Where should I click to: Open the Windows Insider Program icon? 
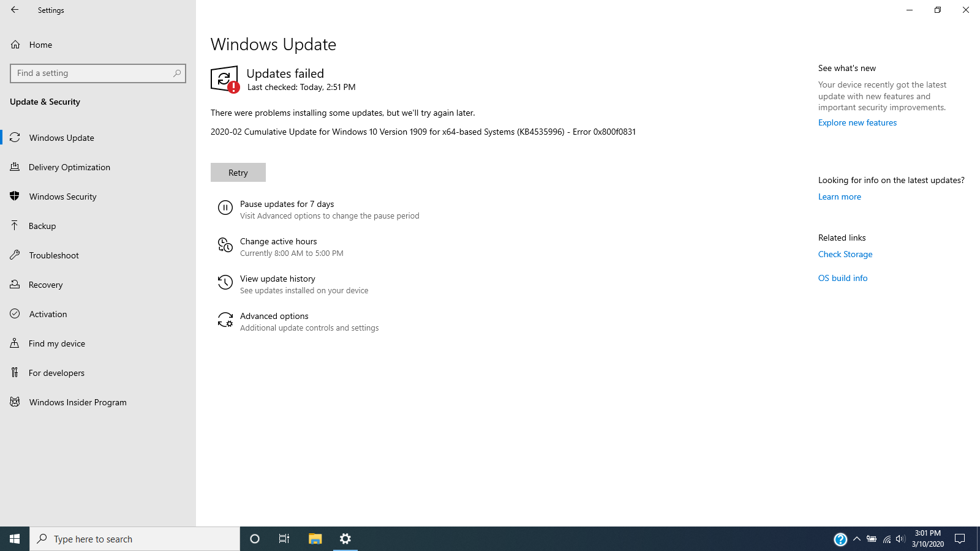pyautogui.click(x=15, y=402)
